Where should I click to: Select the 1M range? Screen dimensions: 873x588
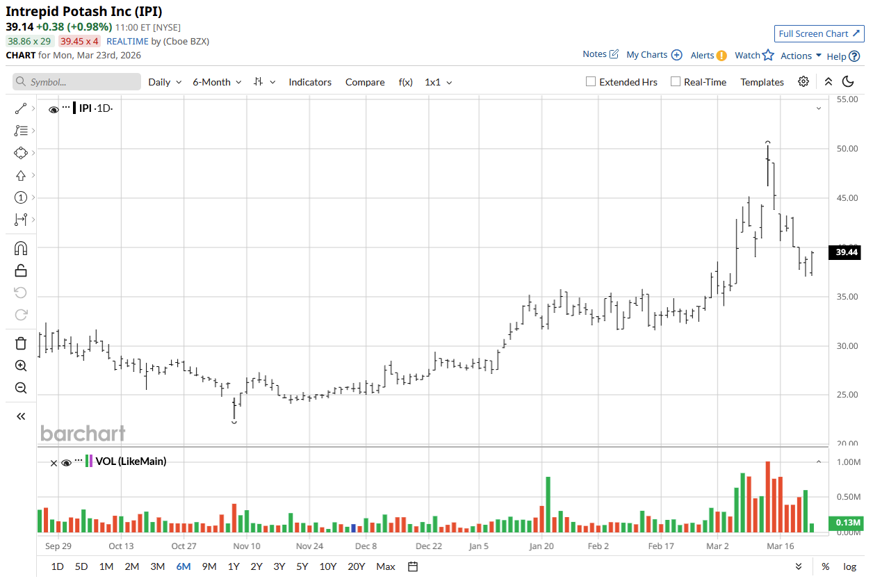106,566
